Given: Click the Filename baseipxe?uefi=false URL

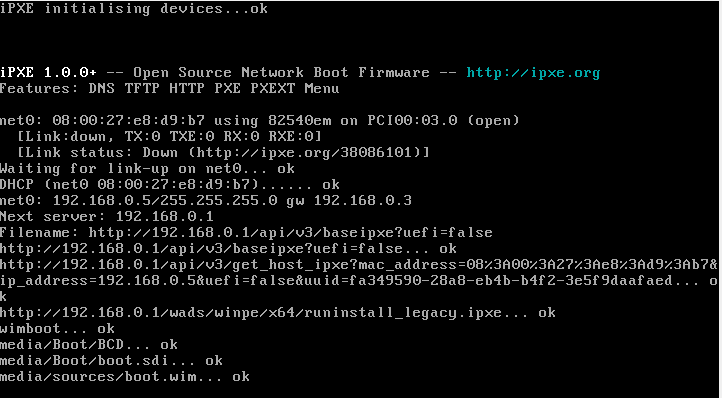Looking at the screenshot, I should click(291, 233).
